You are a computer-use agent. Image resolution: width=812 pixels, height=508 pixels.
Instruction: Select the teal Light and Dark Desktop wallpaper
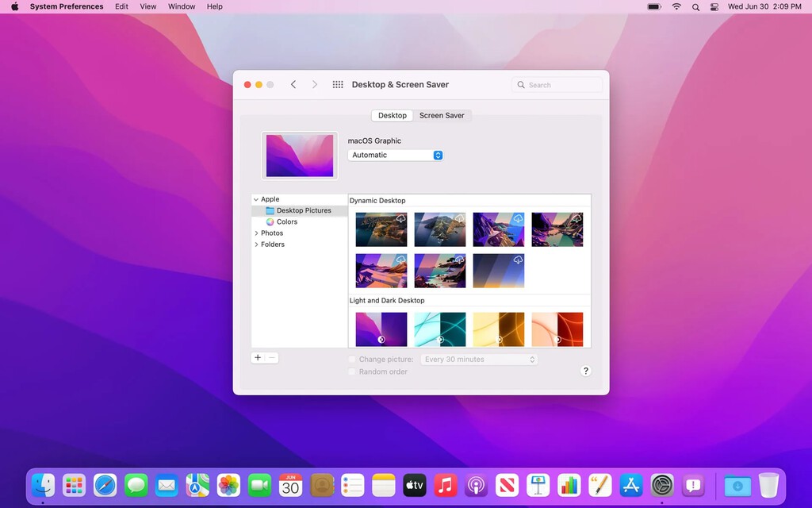point(440,329)
